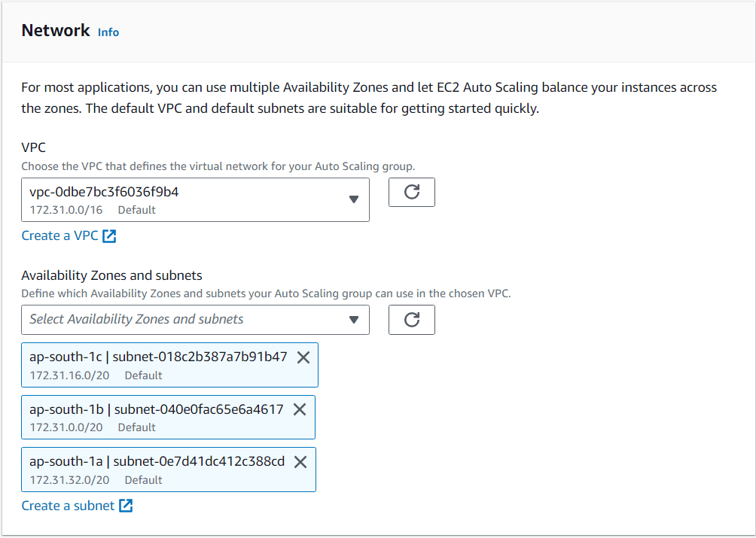Open the Info help link beside Network
The height and width of the screenshot is (538, 756).
click(108, 32)
